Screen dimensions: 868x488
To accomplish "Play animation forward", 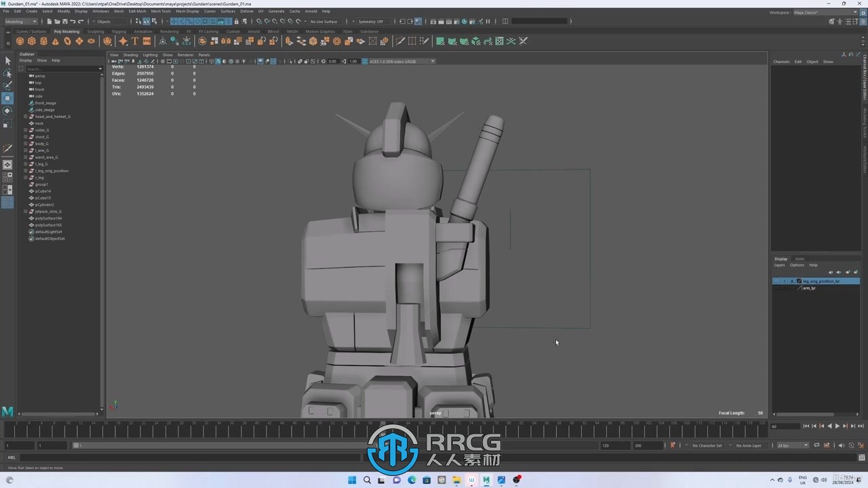I will [x=837, y=426].
